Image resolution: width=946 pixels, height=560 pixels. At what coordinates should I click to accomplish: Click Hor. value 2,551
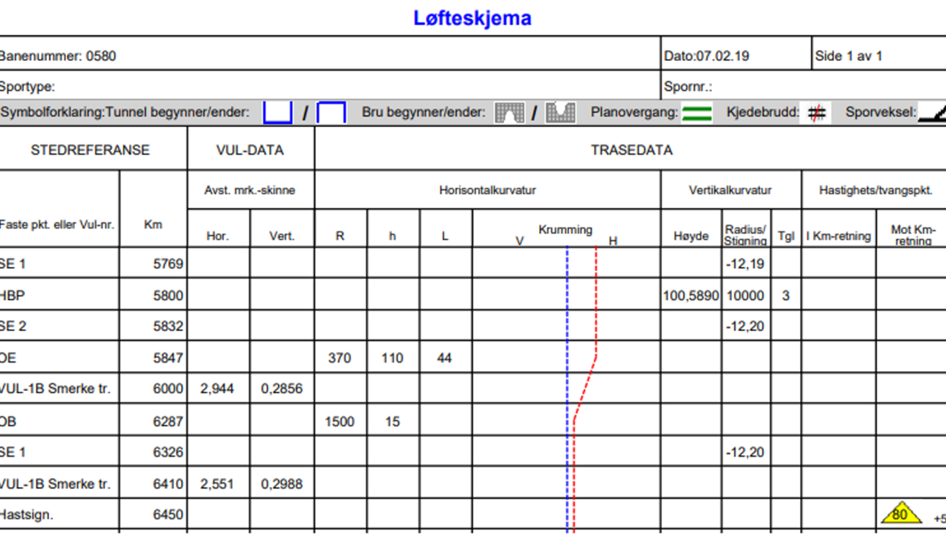pyautogui.click(x=217, y=484)
